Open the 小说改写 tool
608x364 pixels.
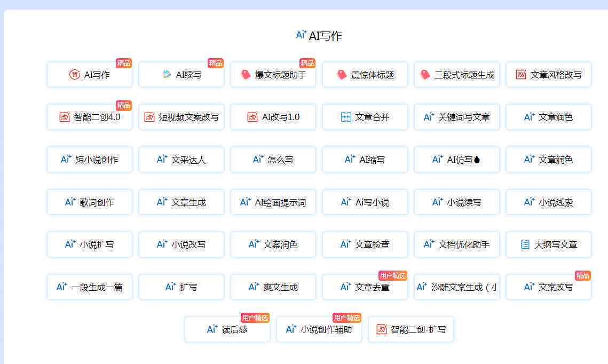point(181,244)
